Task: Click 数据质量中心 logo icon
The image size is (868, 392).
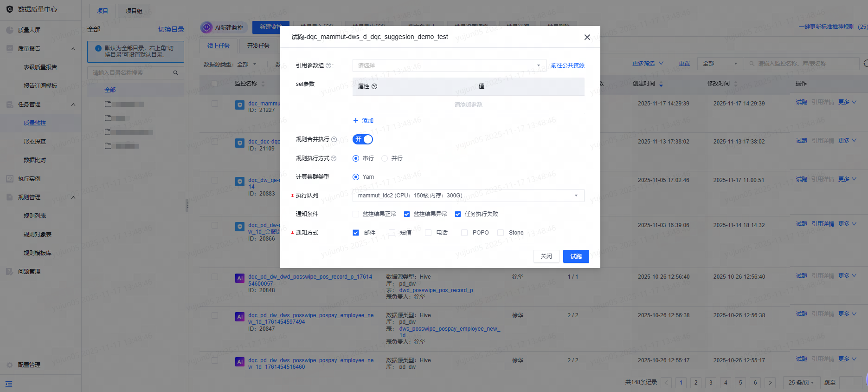Action: tap(10, 9)
